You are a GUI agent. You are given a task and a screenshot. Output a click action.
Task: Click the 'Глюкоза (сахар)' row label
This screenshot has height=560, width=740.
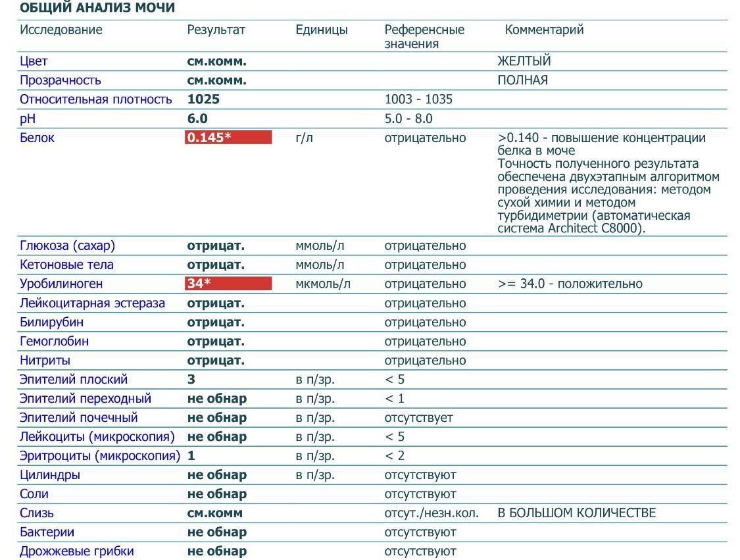click(67, 246)
